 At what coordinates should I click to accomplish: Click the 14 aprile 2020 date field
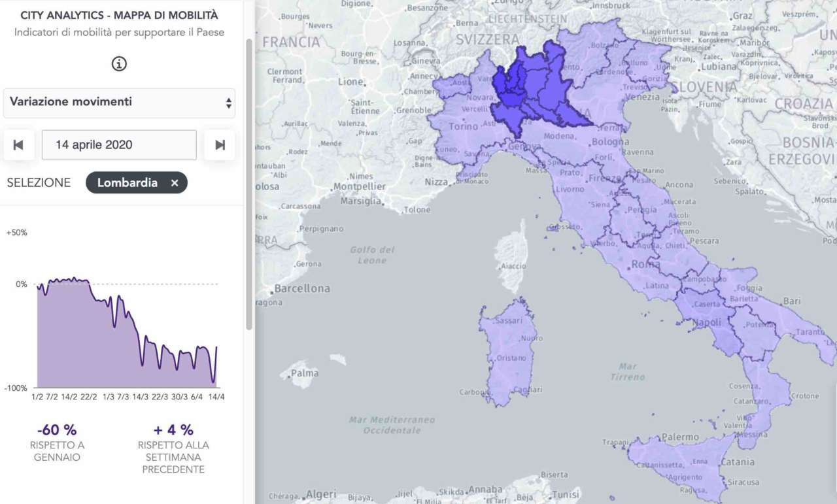click(119, 145)
